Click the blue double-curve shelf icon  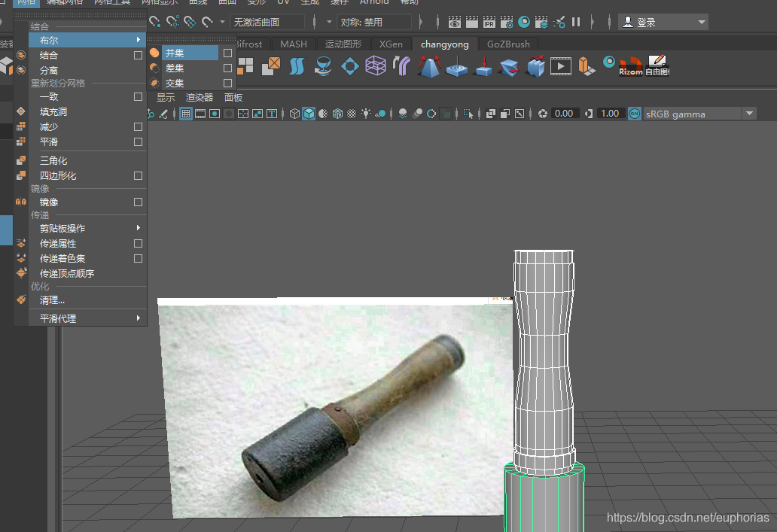point(297,66)
